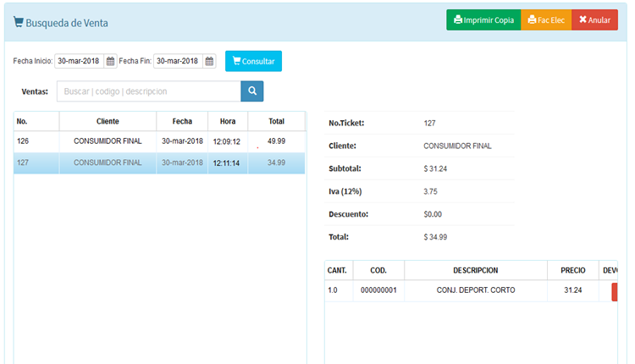Click the Total column header in sales table
Viewport: 635px width, 364px height.
point(276,121)
